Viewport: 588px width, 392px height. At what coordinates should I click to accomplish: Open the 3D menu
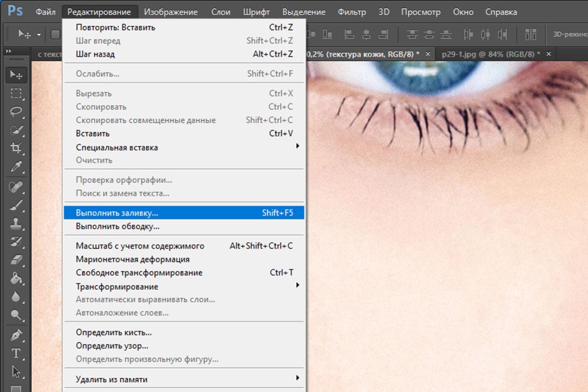(383, 12)
